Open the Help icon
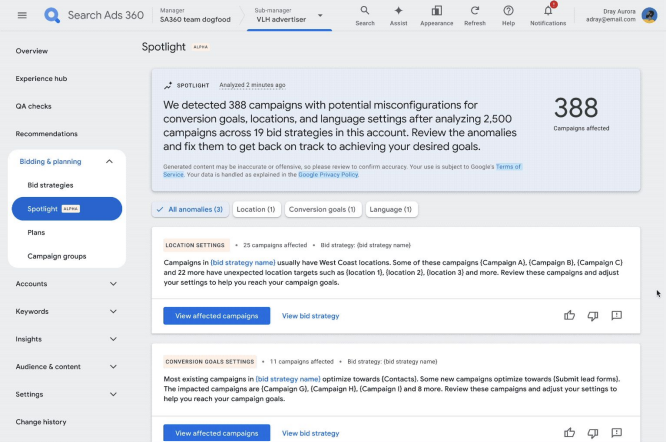This screenshot has width=666, height=442. (x=508, y=11)
